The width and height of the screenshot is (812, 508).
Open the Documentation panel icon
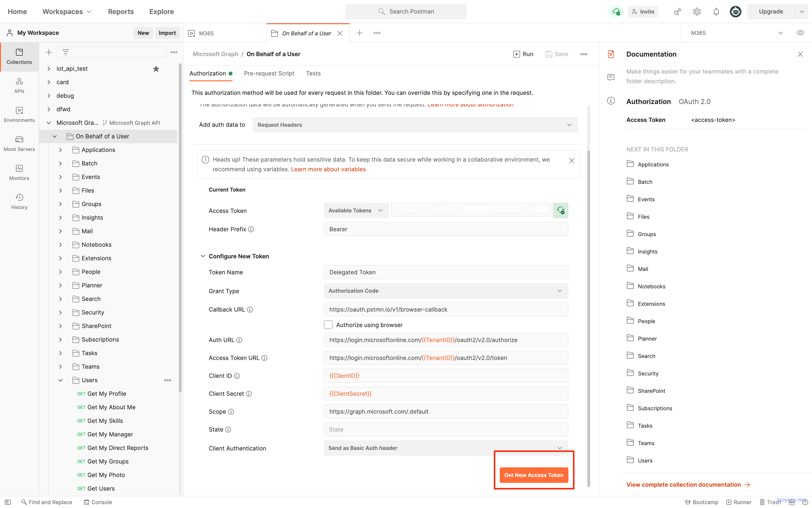[611, 54]
